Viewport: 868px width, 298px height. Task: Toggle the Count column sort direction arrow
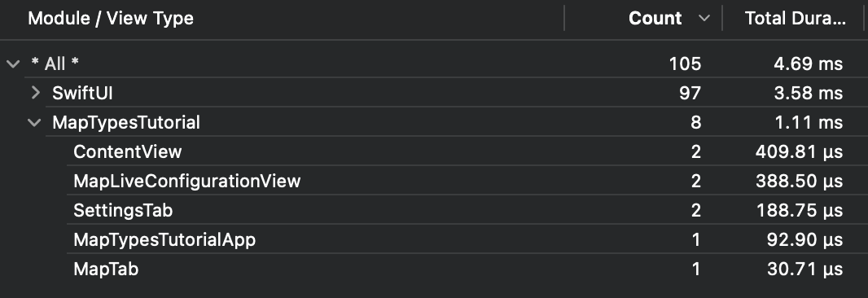pyautogui.click(x=704, y=18)
